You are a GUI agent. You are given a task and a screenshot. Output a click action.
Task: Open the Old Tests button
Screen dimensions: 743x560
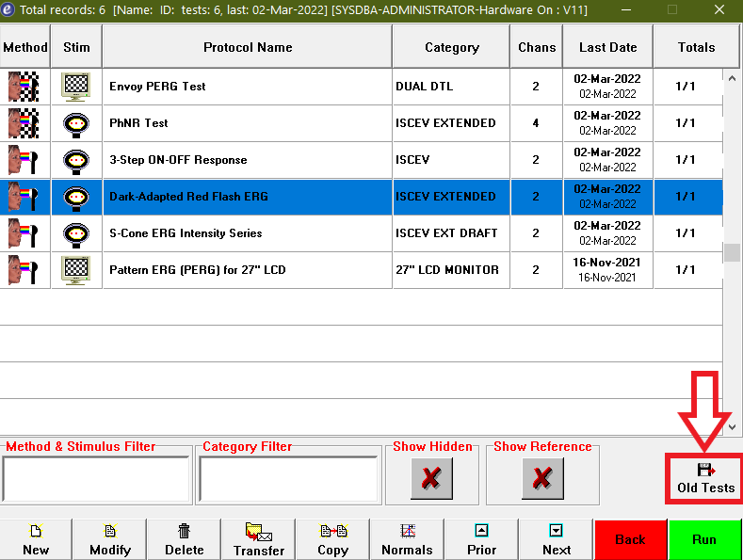(x=705, y=479)
